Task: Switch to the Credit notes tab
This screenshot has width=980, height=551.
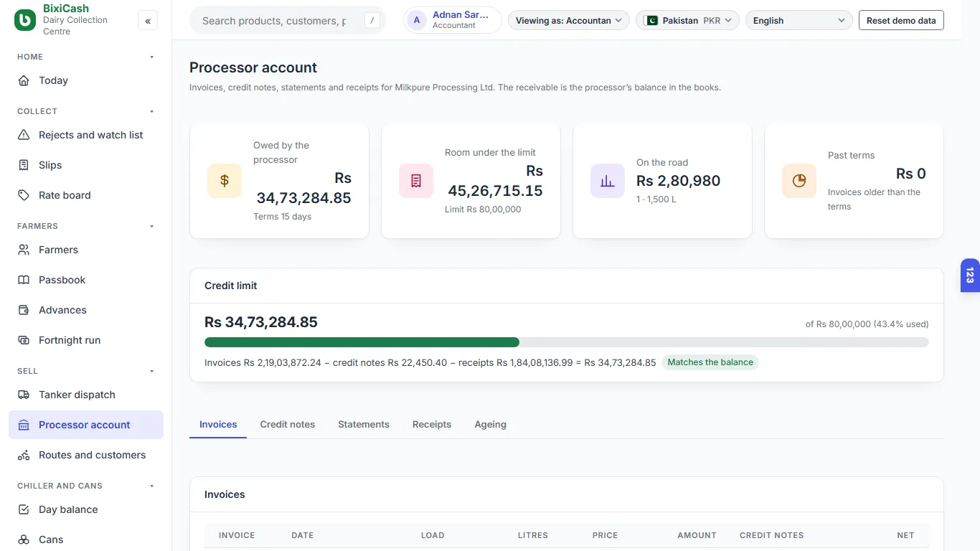Action: [x=288, y=425]
